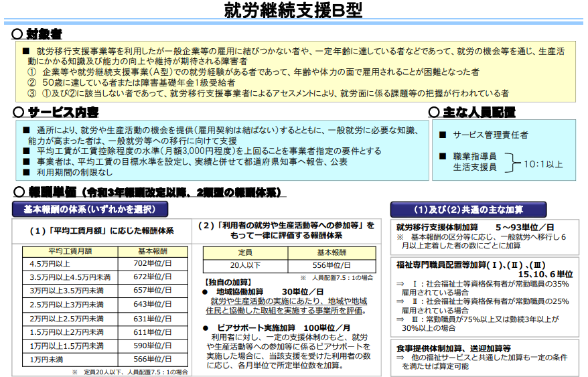Screen dimensions: 588x377
Task: Select the 657単位/日 cell
Action: coord(153,291)
